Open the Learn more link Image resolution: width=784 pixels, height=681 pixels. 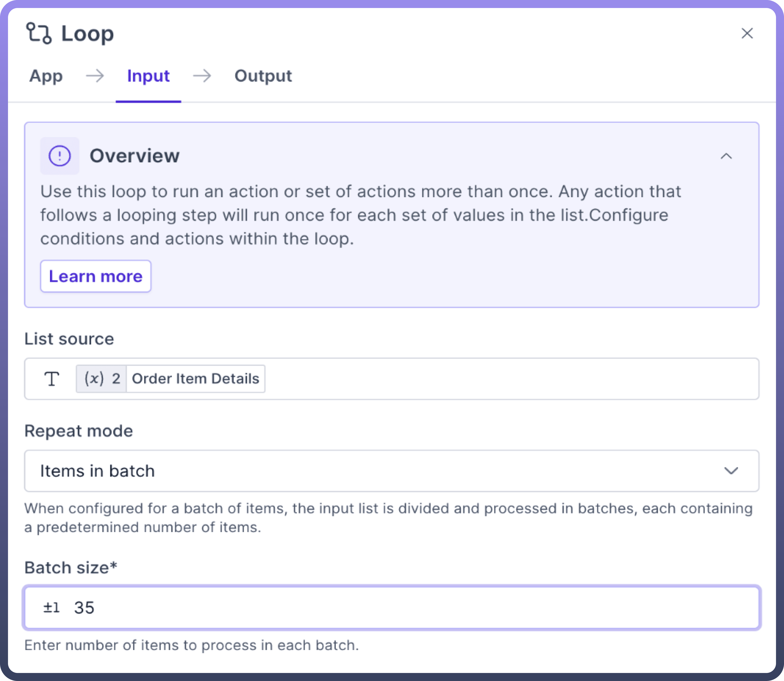96,276
